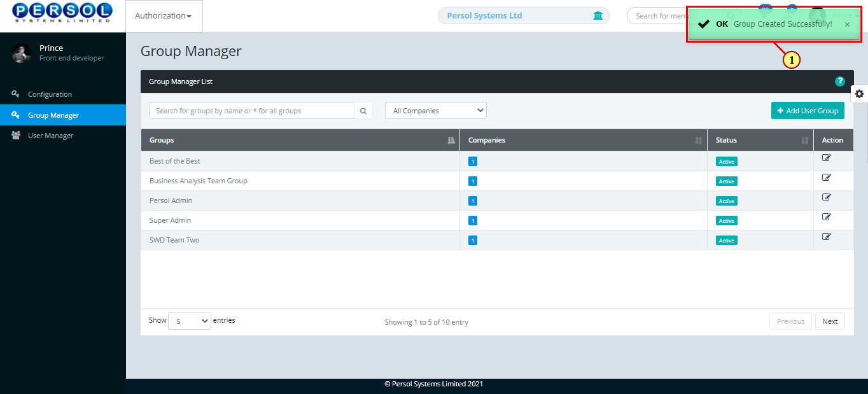Edit the Business Analysis Team Group
Image resolution: width=868 pixels, height=394 pixels.
click(x=827, y=177)
